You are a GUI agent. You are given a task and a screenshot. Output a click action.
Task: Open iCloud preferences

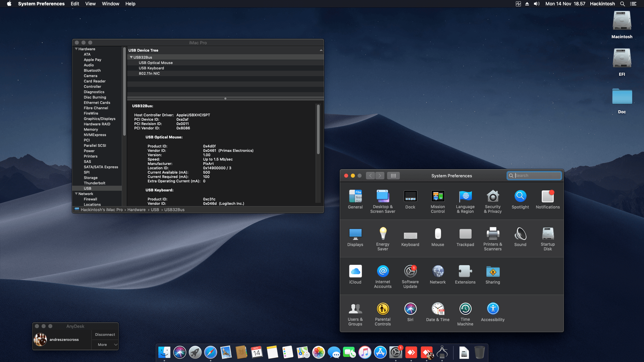coord(355,275)
